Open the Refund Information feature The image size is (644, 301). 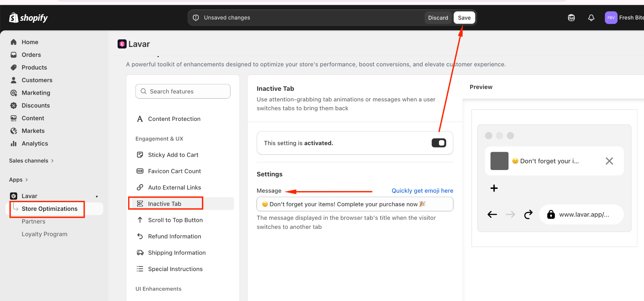[175, 236]
